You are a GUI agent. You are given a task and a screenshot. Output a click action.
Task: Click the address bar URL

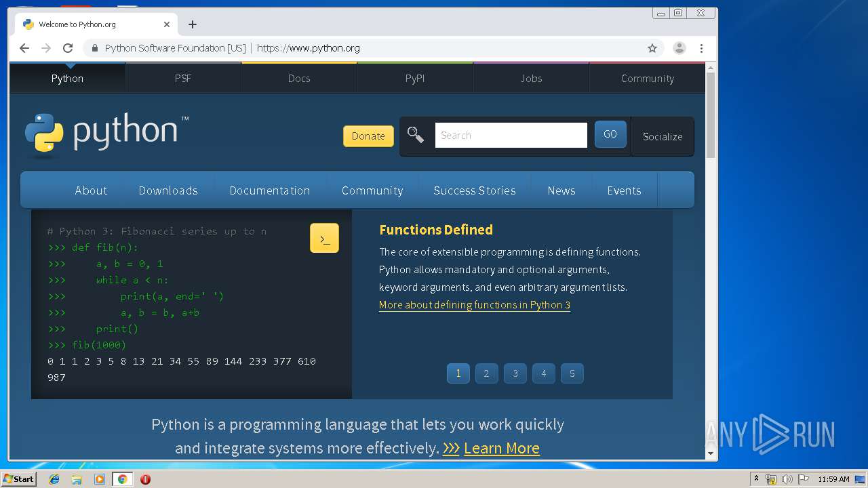pos(309,48)
